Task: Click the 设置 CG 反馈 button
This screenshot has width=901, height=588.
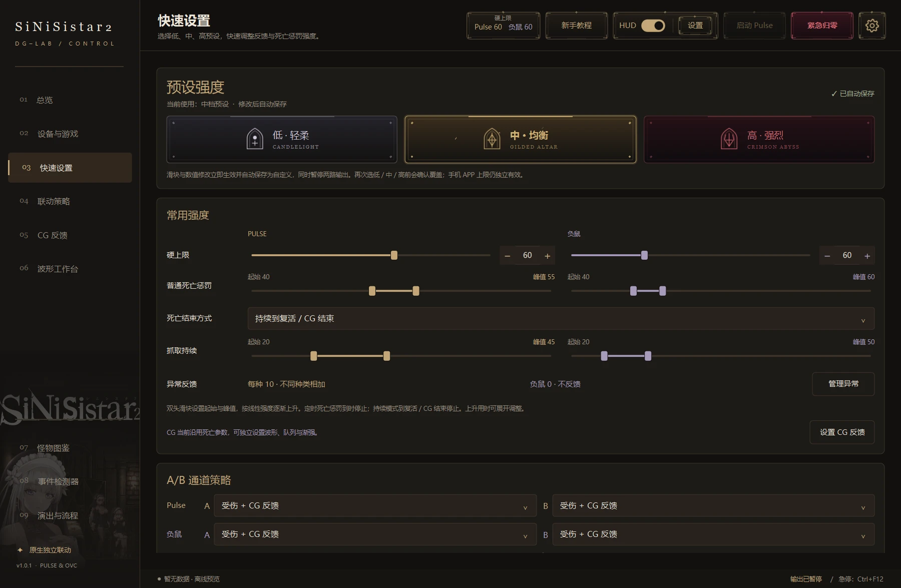Action: click(842, 432)
